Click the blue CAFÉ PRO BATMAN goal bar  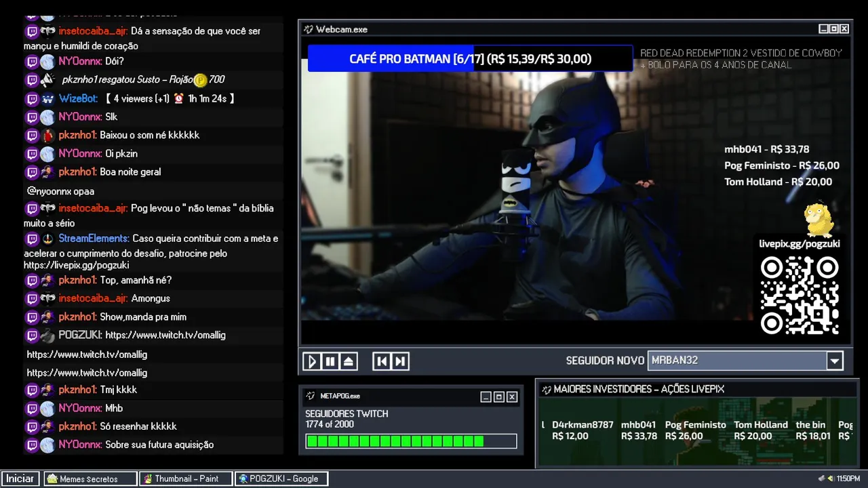click(x=470, y=59)
